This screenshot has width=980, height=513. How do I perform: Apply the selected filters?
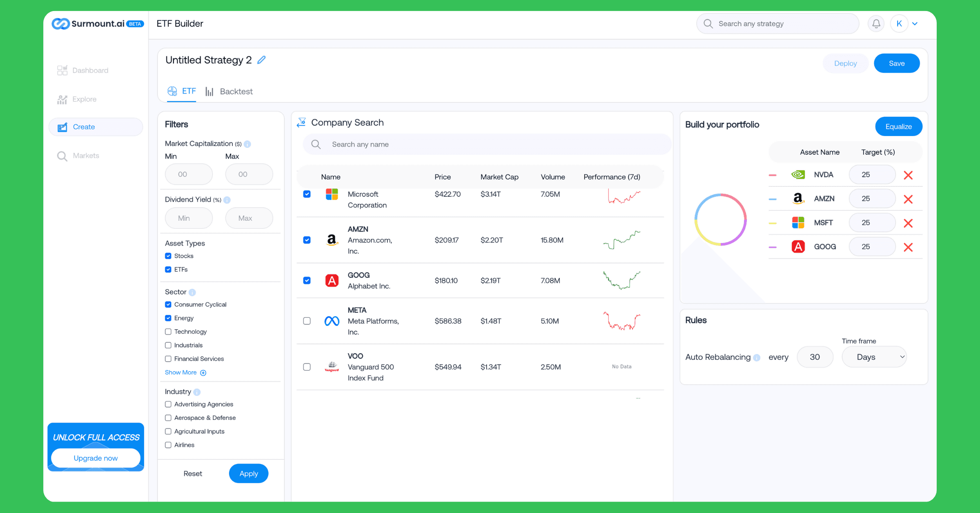click(x=249, y=473)
